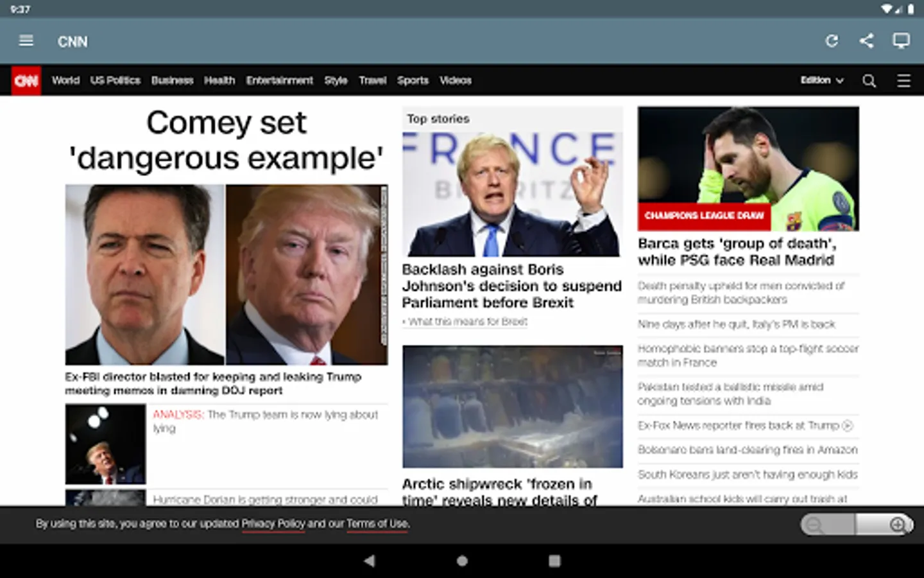Click the Top stories heading

click(x=438, y=119)
